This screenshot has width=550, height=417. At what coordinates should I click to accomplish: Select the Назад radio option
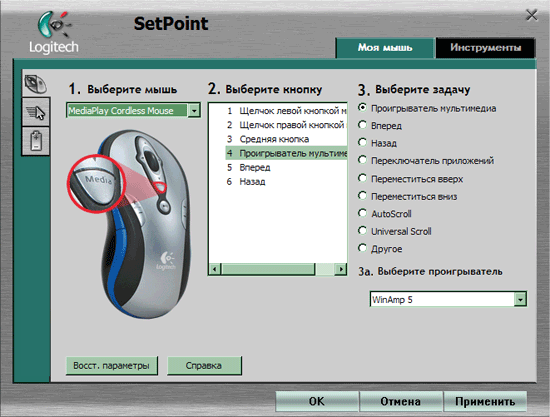coord(362,142)
